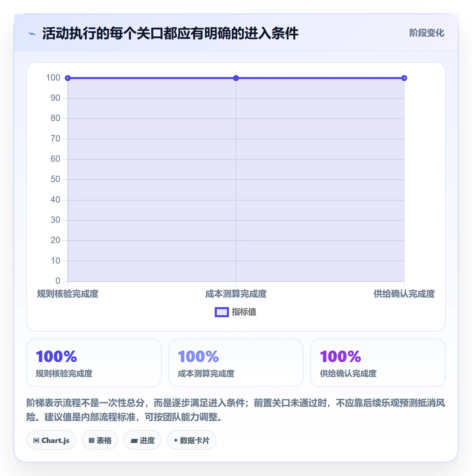Click the 成本测算完成度 data point on chart
Screen dimensions: 472x476
(236, 78)
